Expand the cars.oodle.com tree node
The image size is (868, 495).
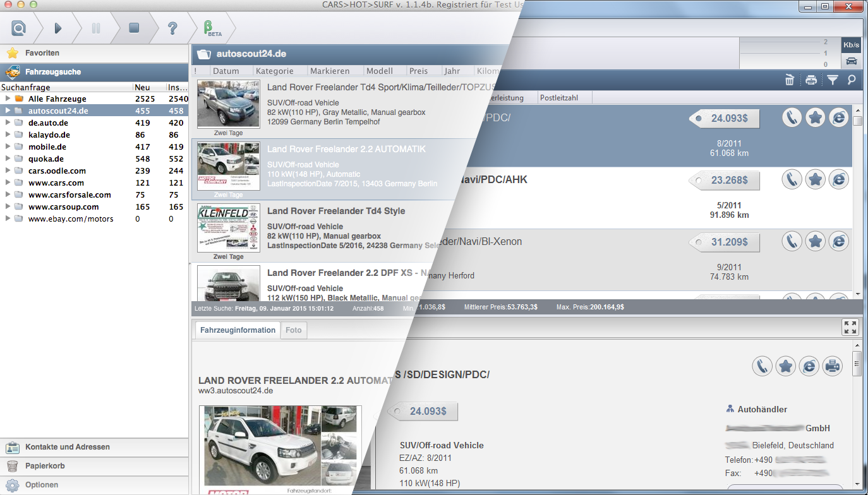(x=8, y=170)
